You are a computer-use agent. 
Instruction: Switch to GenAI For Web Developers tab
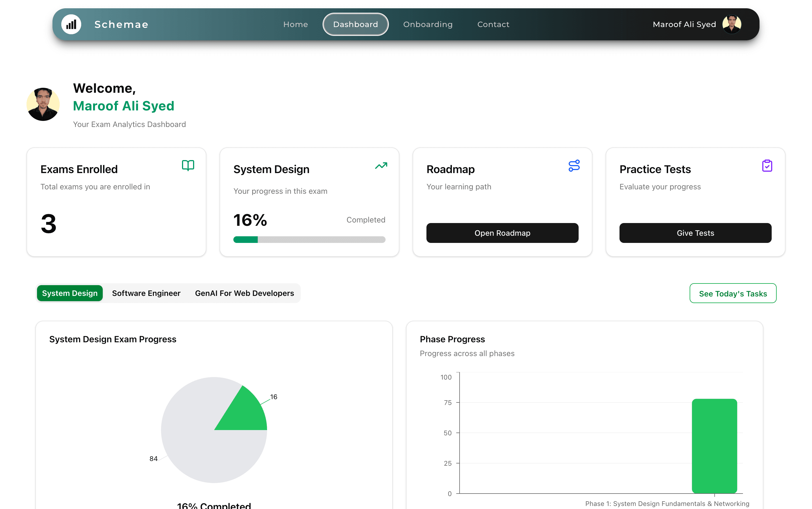click(244, 293)
